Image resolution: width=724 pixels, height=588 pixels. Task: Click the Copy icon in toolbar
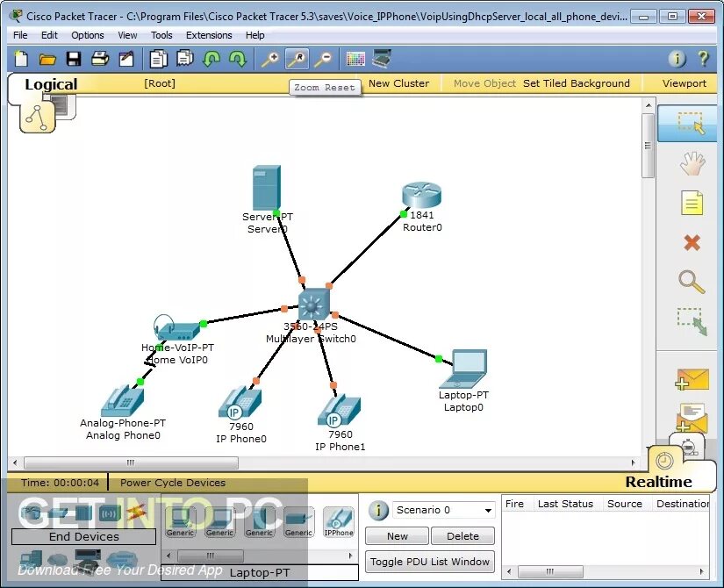158,59
